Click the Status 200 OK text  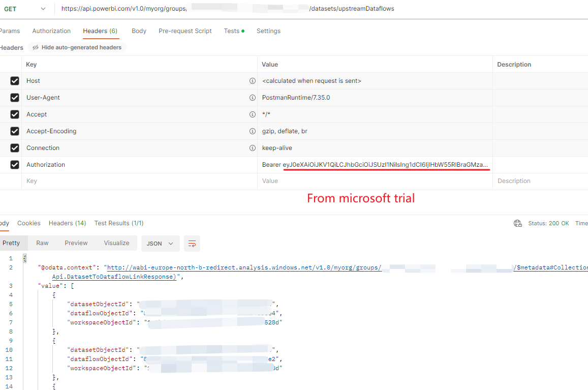(x=548, y=223)
